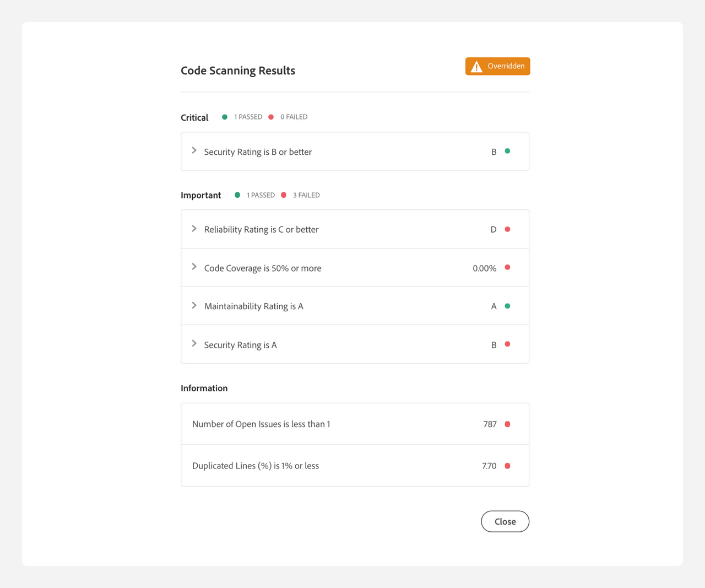This screenshot has height=588, width=705.
Task: Click red status dot for Duplicated Lines
Action: coord(507,466)
